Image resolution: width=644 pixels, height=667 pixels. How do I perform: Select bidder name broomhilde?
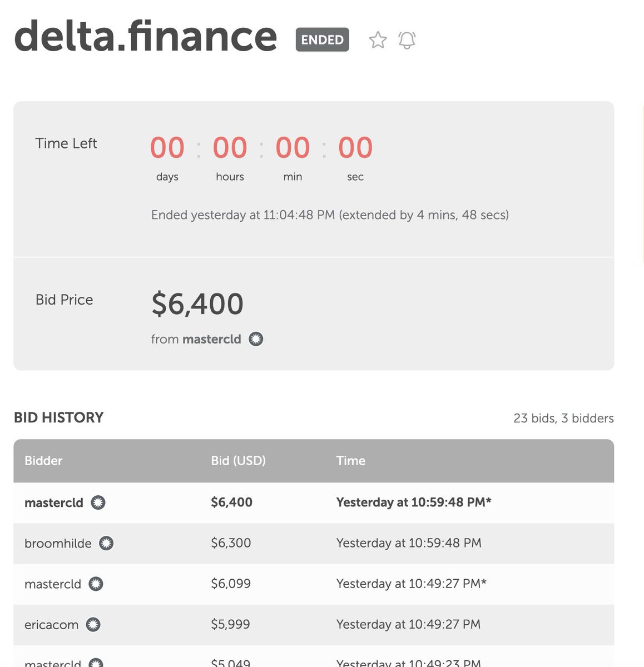pyautogui.click(x=58, y=543)
